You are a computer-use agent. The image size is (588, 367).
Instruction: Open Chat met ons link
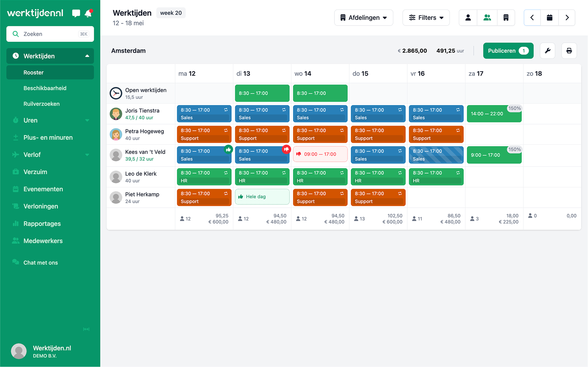tap(41, 263)
